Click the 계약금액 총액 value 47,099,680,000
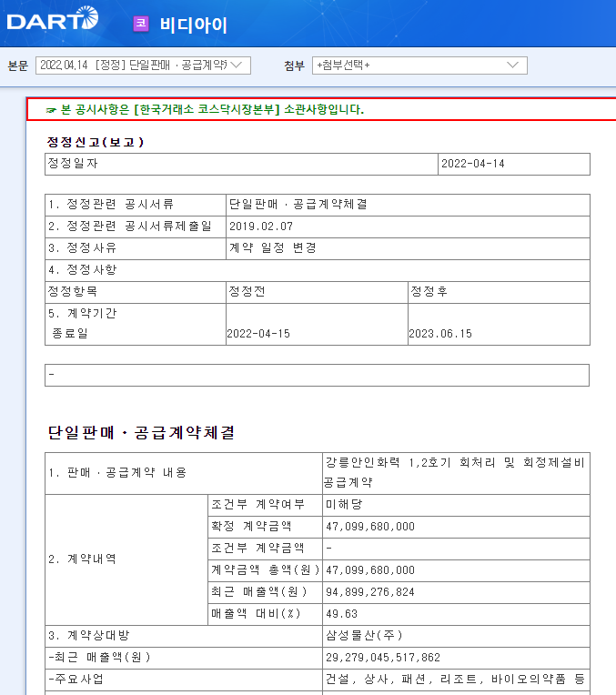Image resolution: width=616 pixels, height=695 pixels. (369, 570)
